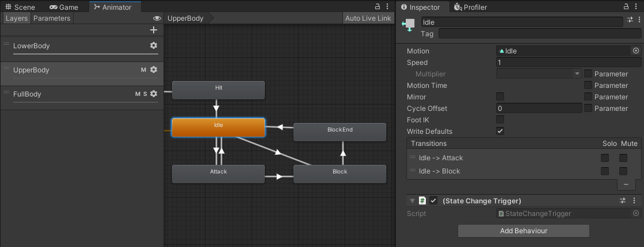Lock the Animator window
This screenshot has width=644, height=247.
(x=378, y=7)
